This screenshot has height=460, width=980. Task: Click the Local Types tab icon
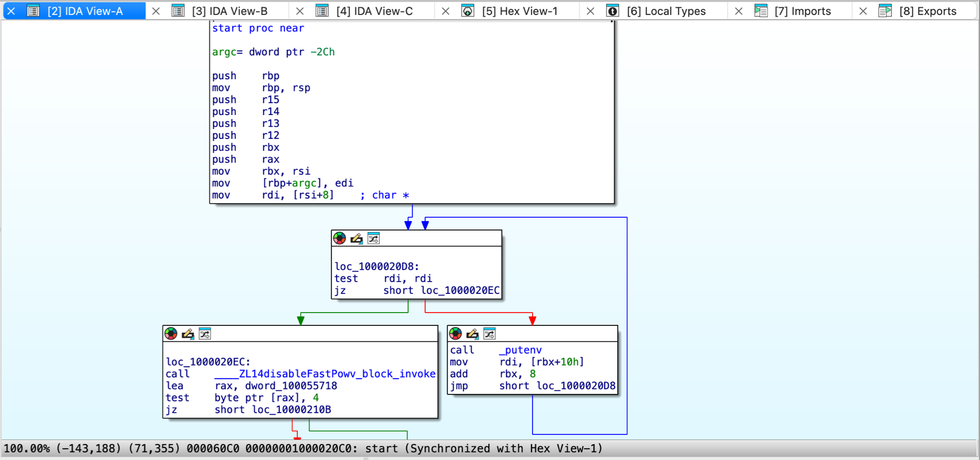(612, 11)
